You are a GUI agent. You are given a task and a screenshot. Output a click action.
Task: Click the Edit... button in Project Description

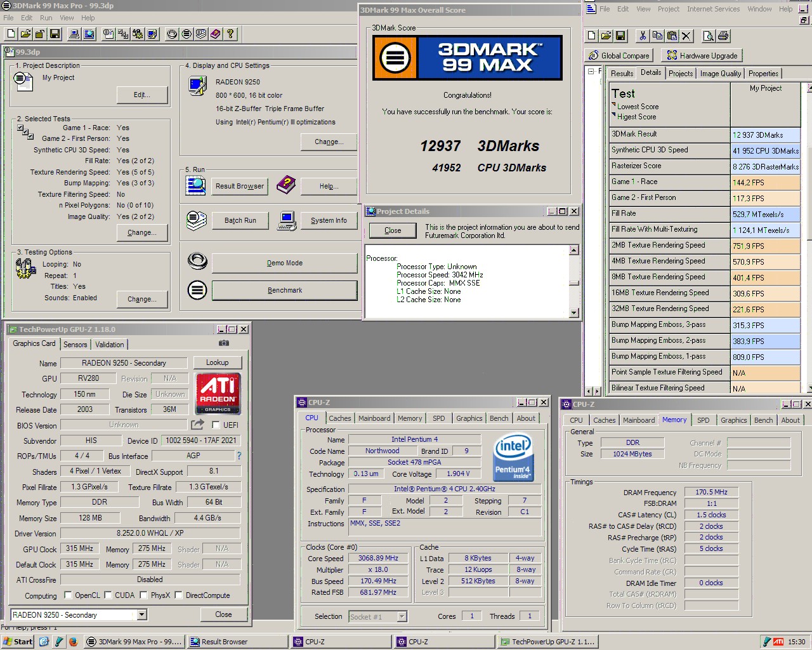pyautogui.click(x=142, y=95)
